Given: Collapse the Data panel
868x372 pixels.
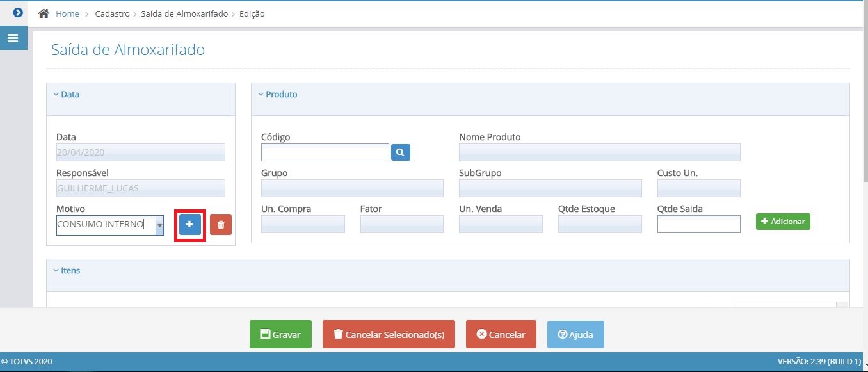Looking at the screenshot, I should point(67,94).
